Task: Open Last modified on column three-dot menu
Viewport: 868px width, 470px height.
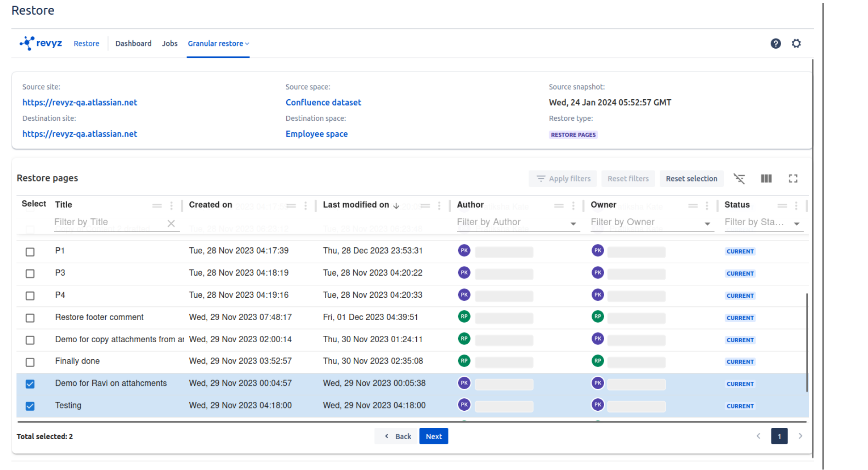Action: click(x=439, y=205)
